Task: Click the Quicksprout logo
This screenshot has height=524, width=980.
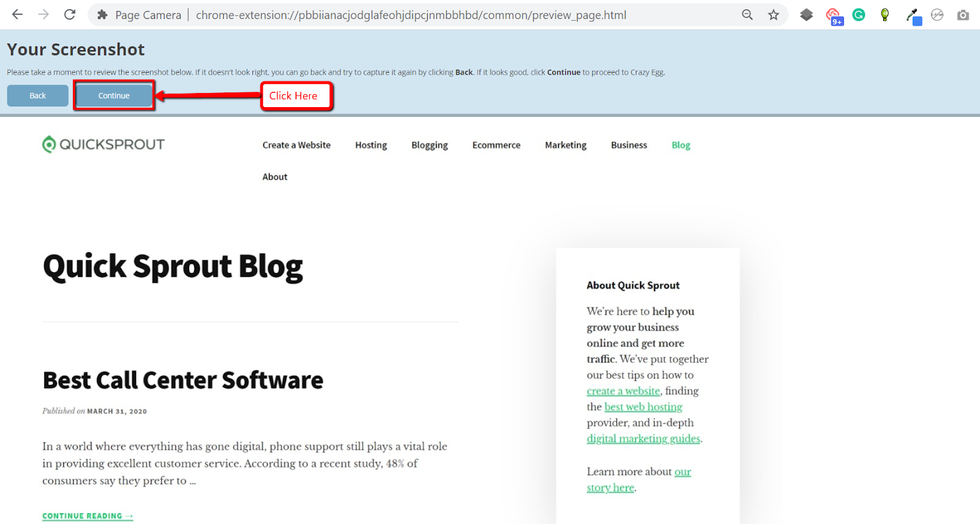Action: (x=104, y=144)
